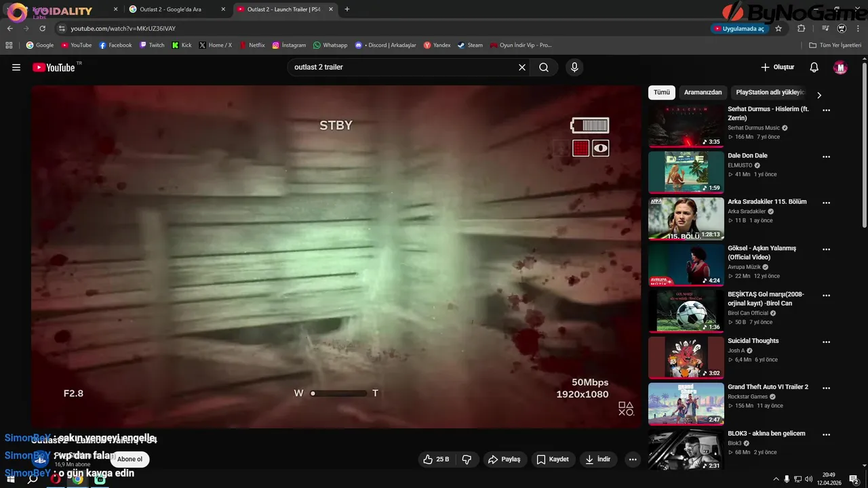Start voice search with the microphone icon
868x488 pixels.
(x=574, y=67)
